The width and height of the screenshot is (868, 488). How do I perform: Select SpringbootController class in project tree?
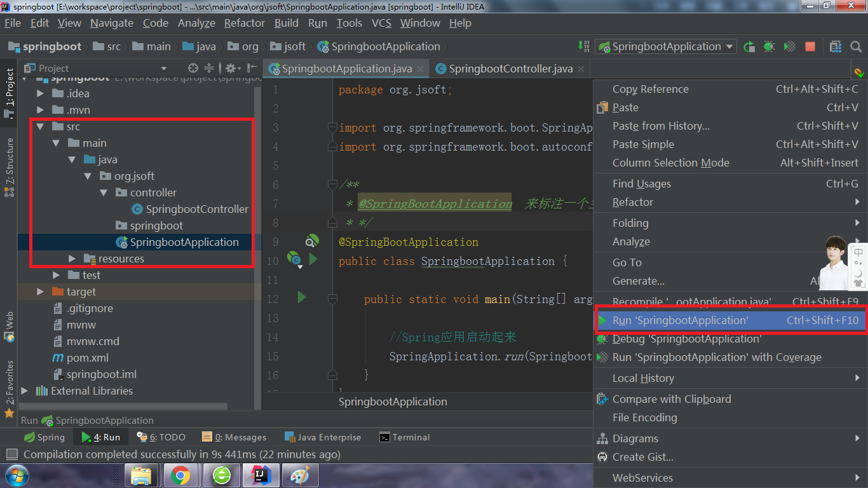click(x=190, y=209)
